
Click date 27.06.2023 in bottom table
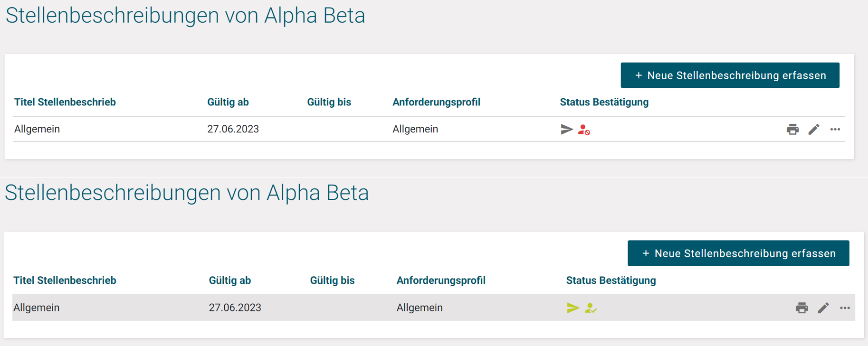[x=235, y=308]
